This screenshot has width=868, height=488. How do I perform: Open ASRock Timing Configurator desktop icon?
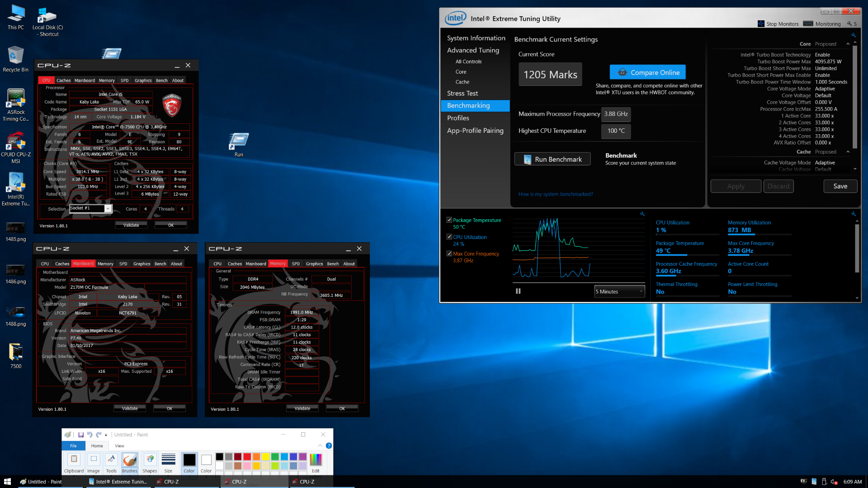(16, 105)
